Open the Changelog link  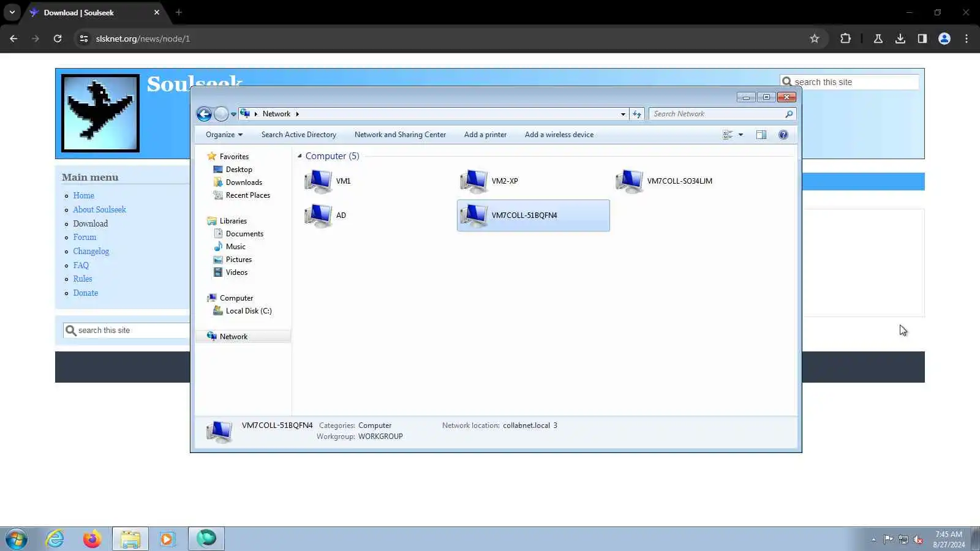pos(91,252)
